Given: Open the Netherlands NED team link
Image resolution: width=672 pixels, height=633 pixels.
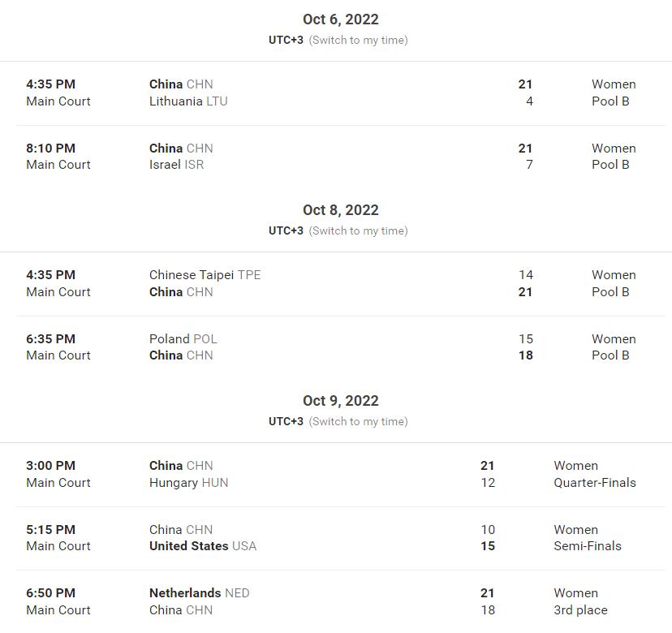Looking at the screenshot, I should click(x=199, y=593).
